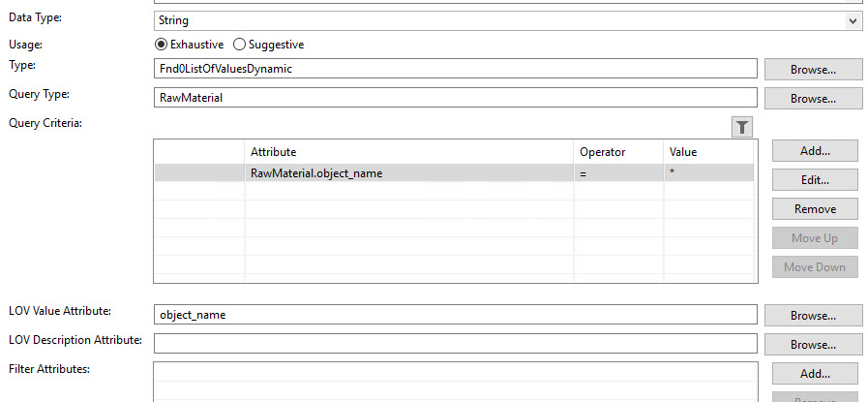Click the filter funnel icon above Query Criteria
The height and width of the screenshot is (402, 868).
(x=742, y=127)
